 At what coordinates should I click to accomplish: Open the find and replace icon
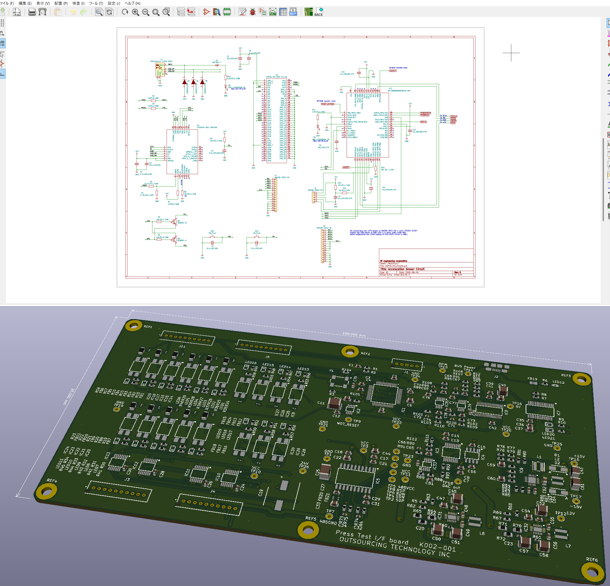pyautogui.click(x=109, y=12)
